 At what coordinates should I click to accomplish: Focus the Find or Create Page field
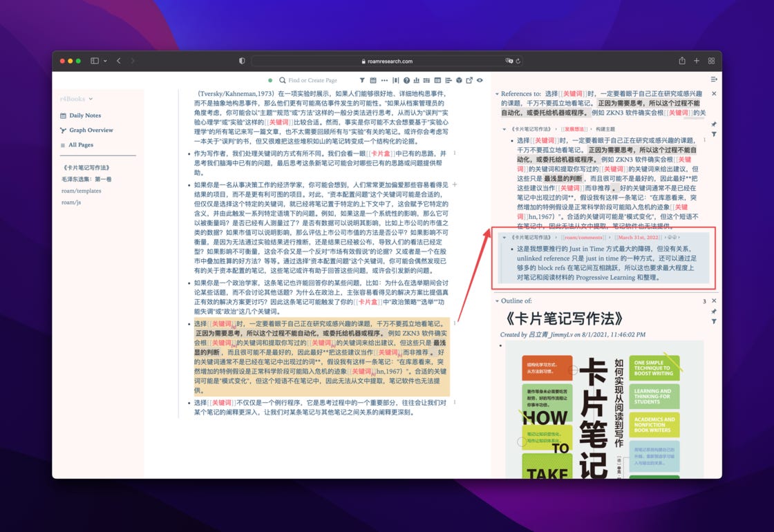pyautogui.click(x=313, y=80)
